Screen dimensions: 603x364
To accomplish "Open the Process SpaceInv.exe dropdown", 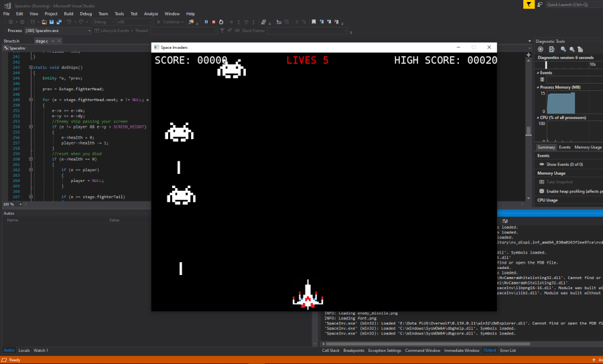I will click(58, 30).
